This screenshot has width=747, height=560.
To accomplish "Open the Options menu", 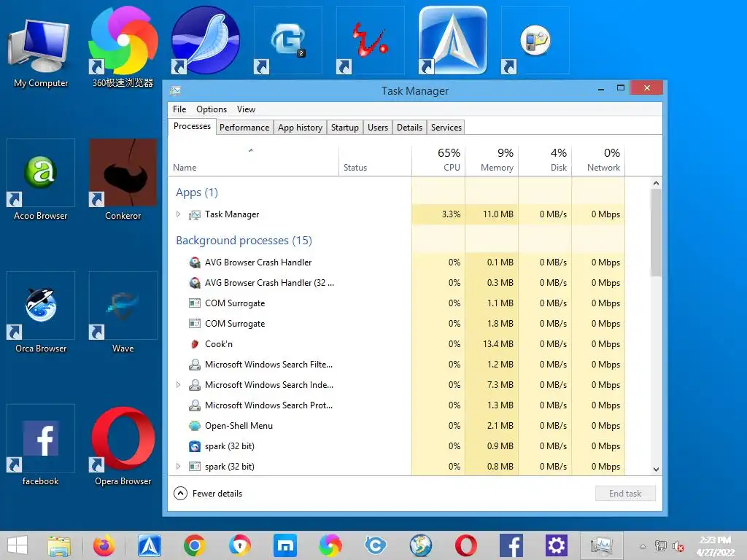I will coord(212,109).
